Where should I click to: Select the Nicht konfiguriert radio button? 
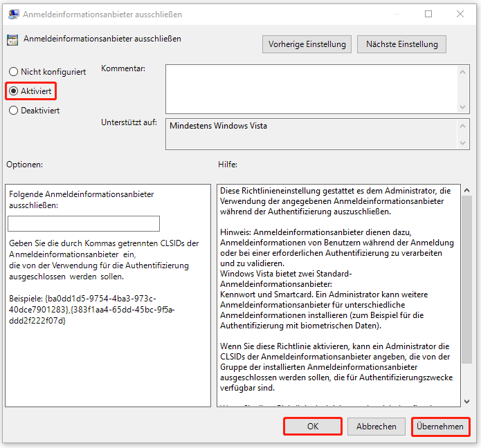(x=47, y=72)
